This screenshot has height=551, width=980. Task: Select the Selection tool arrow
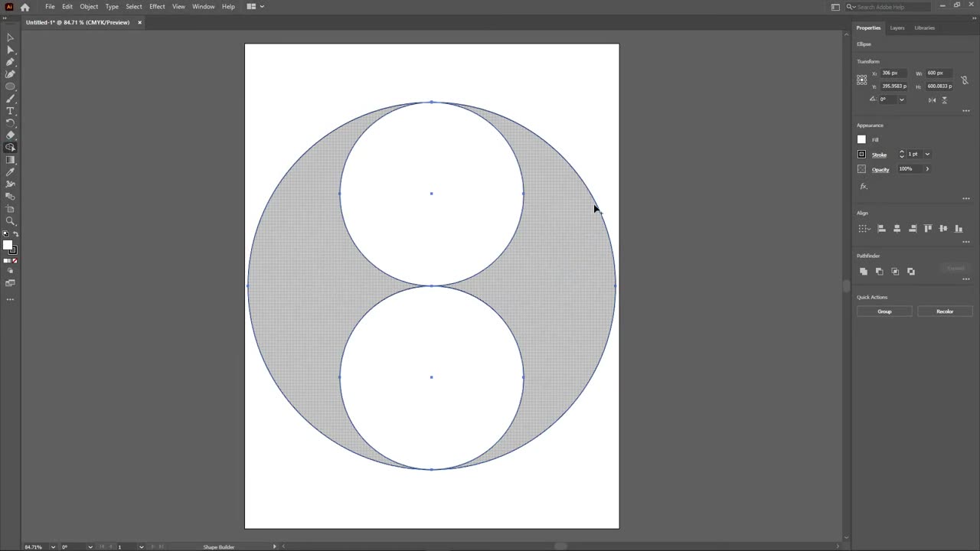point(10,37)
